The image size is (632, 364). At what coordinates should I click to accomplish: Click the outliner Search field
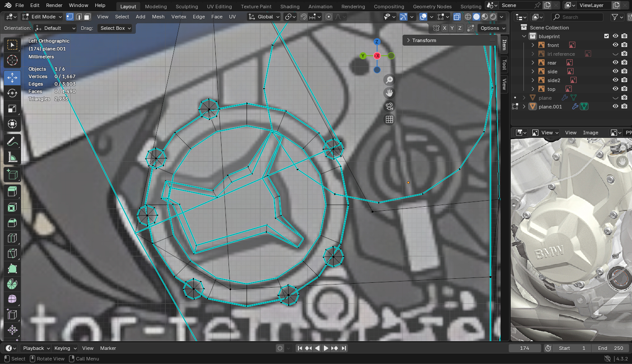coord(578,17)
